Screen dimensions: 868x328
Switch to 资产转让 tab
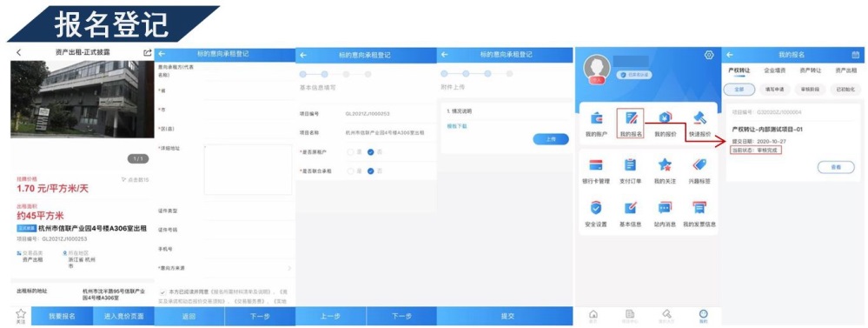(810, 71)
